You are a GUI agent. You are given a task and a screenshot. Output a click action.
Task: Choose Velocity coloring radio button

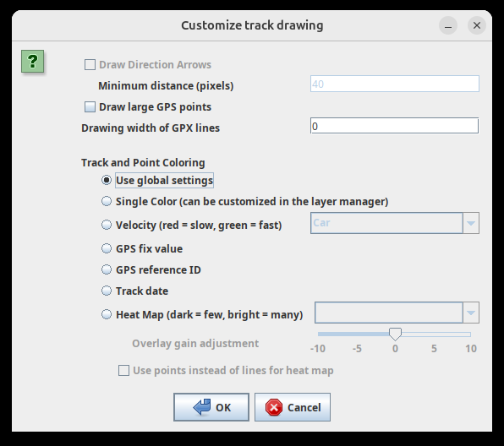click(x=107, y=225)
